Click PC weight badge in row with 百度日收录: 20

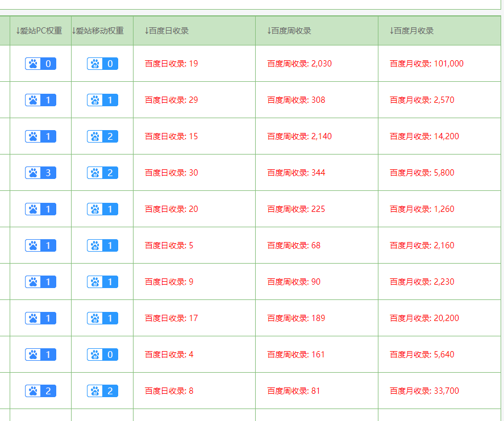pos(40,209)
